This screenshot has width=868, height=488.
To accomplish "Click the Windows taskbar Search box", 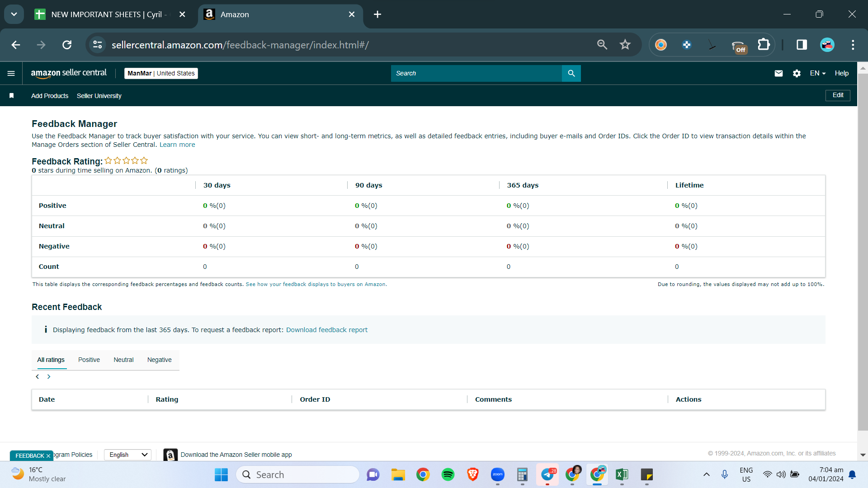I will pos(297,474).
